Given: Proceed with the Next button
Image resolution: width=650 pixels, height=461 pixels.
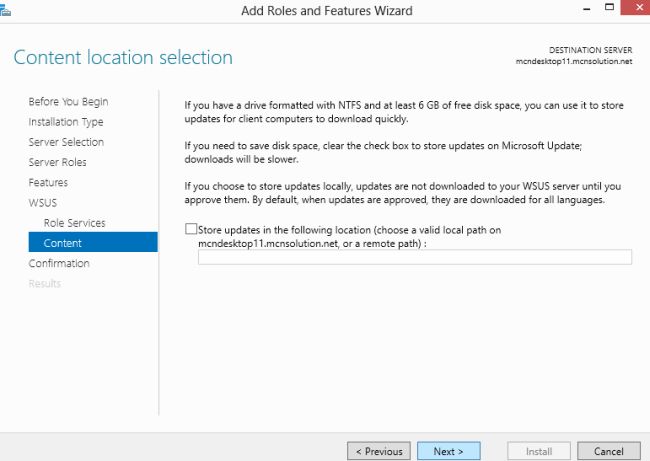Looking at the screenshot, I should coord(448,451).
